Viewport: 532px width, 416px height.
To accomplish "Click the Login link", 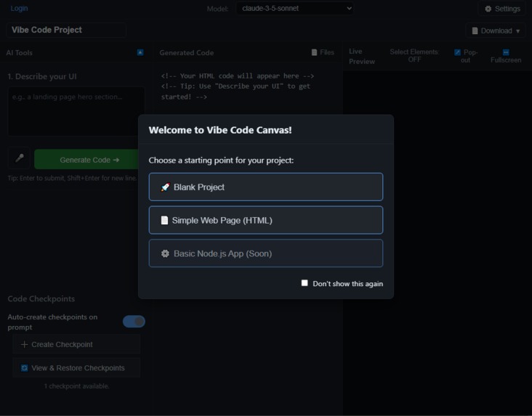I will click(19, 9).
